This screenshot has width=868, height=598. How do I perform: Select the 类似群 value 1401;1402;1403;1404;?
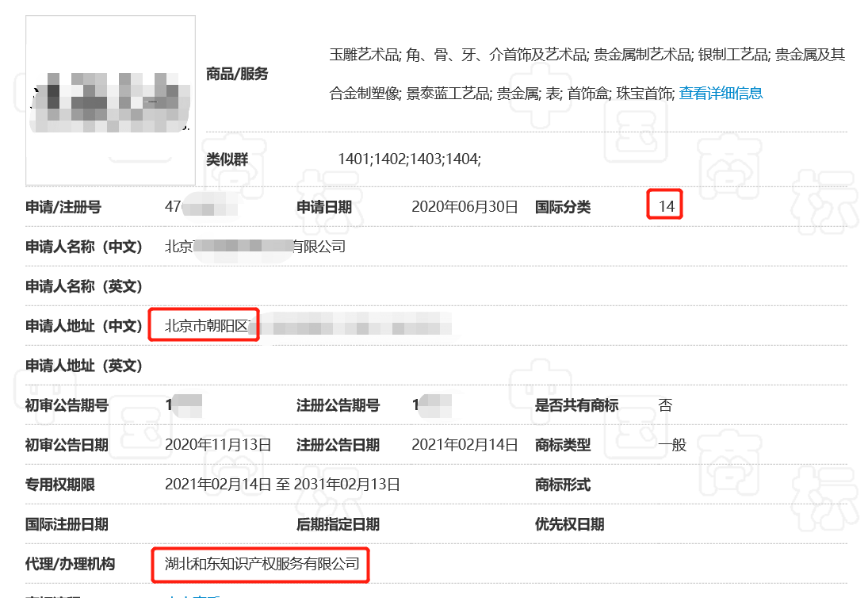coord(409,159)
